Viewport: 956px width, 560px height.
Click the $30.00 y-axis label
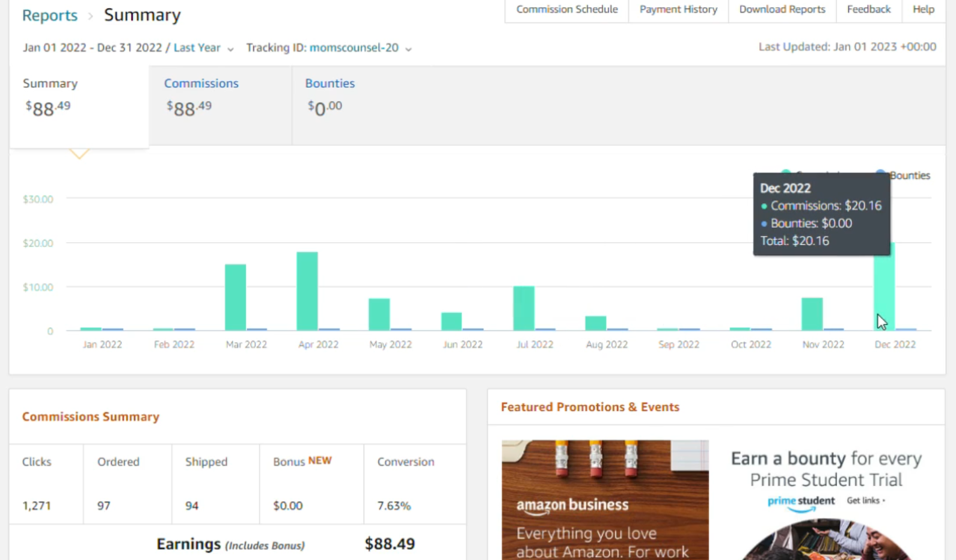pos(38,199)
